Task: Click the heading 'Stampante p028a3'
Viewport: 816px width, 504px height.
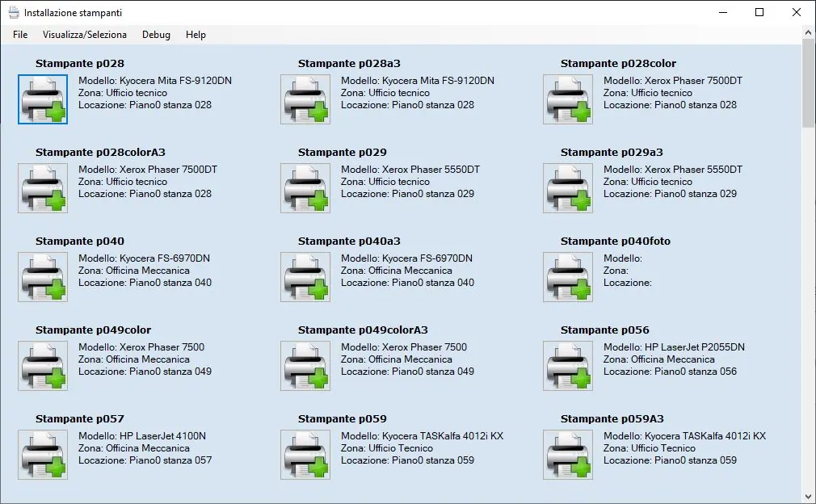Action: 349,64
